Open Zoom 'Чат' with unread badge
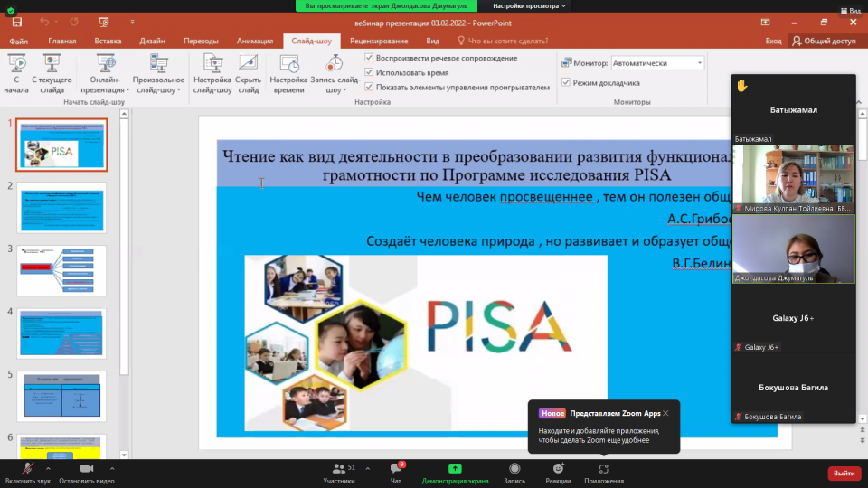 coord(396,474)
